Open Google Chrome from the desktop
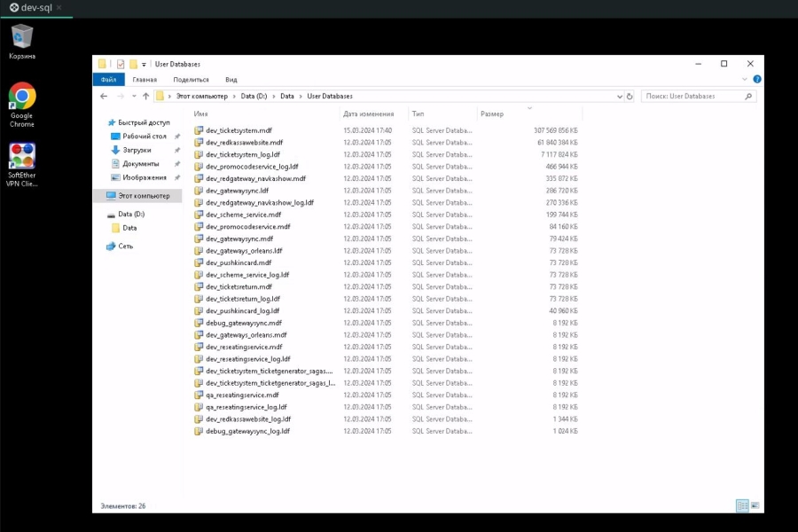This screenshot has width=798, height=532. pyautogui.click(x=22, y=97)
